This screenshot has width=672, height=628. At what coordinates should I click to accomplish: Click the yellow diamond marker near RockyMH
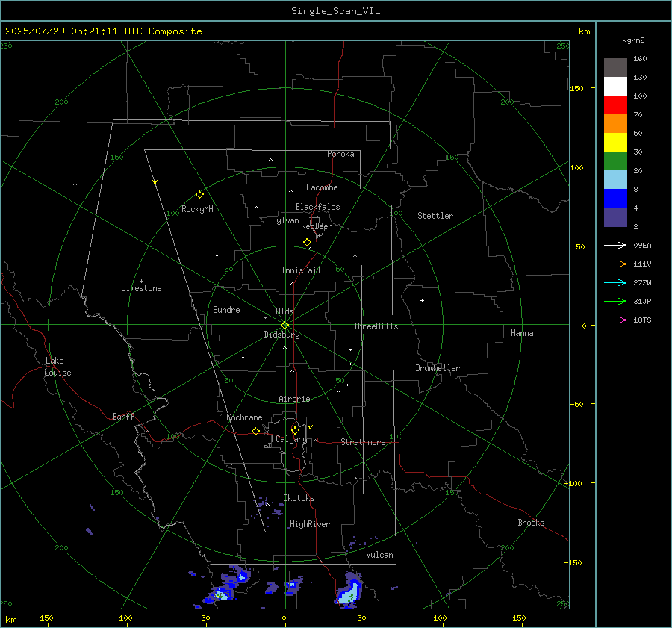tap(199, 195)
